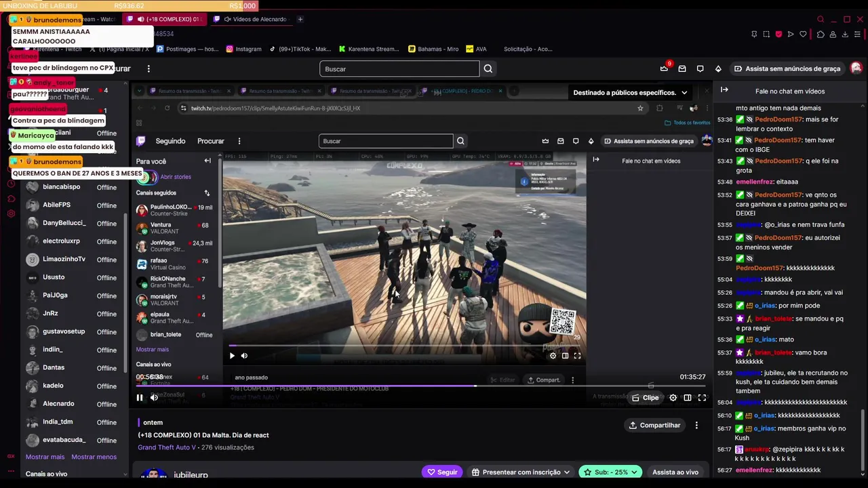Open the '(99+)TikTok' bookmark
Screen dimensions: 868x488
click(300, 49)
